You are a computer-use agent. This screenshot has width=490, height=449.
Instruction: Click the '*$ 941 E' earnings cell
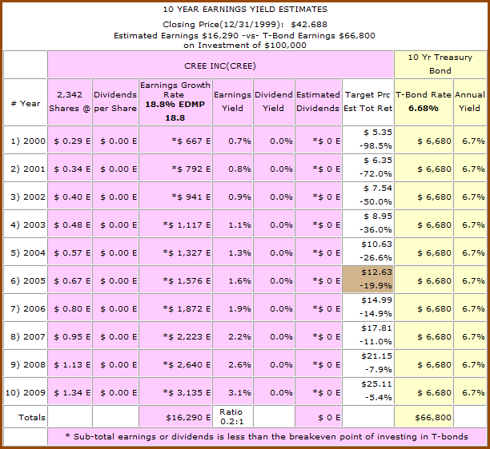(175, 196)
